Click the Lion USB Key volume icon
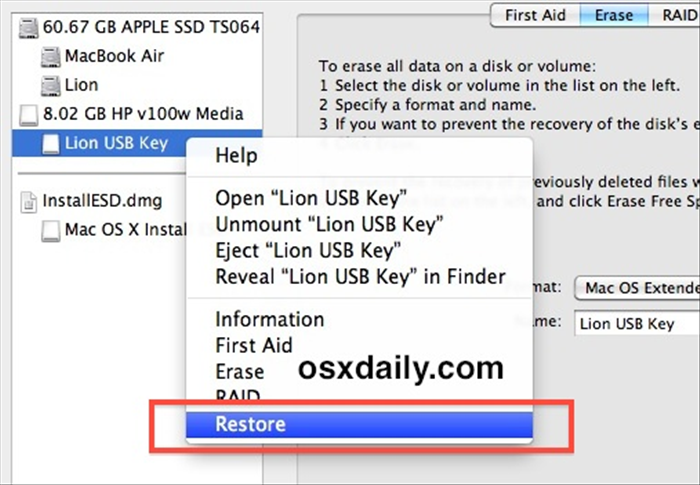The width and height of the screenshot is (700, 485). (50, 144)
